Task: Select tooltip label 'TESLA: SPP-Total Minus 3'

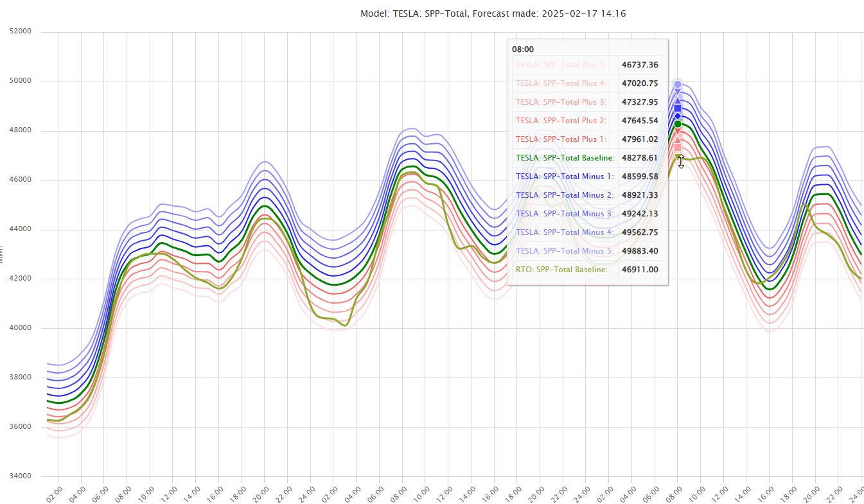Action: 564,214
